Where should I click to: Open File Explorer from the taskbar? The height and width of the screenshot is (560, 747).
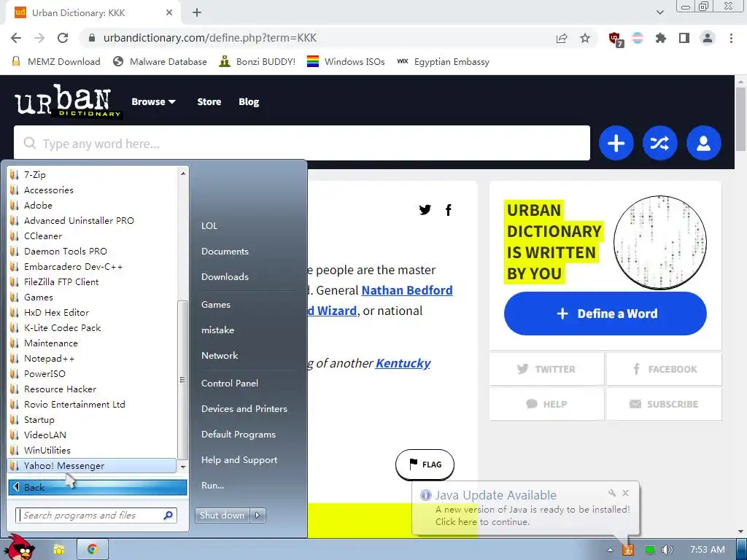(59, 550)
